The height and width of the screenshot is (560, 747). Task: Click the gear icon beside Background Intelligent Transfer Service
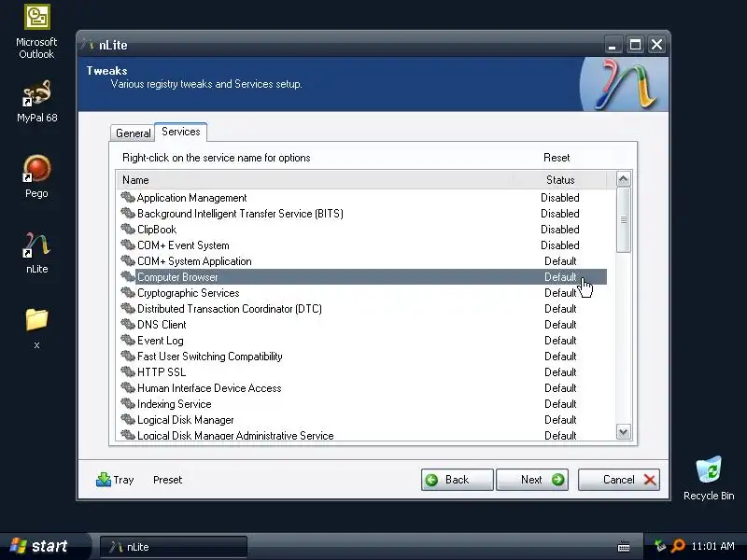[x=128, y=213]
